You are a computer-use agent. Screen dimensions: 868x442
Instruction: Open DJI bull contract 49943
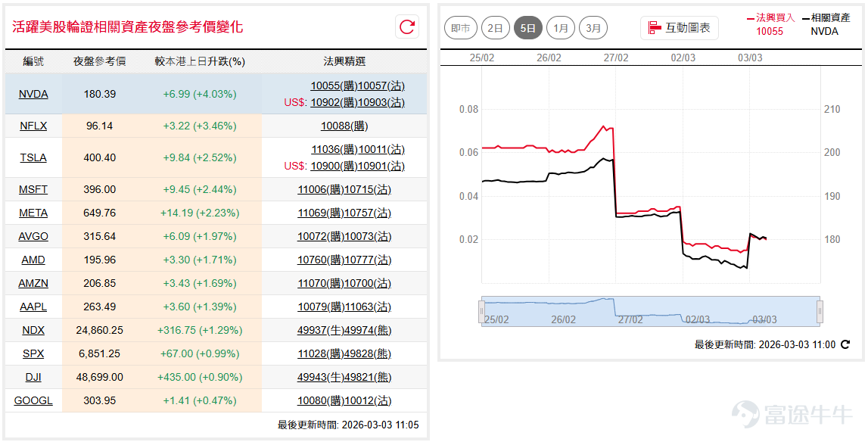(321, 377)
